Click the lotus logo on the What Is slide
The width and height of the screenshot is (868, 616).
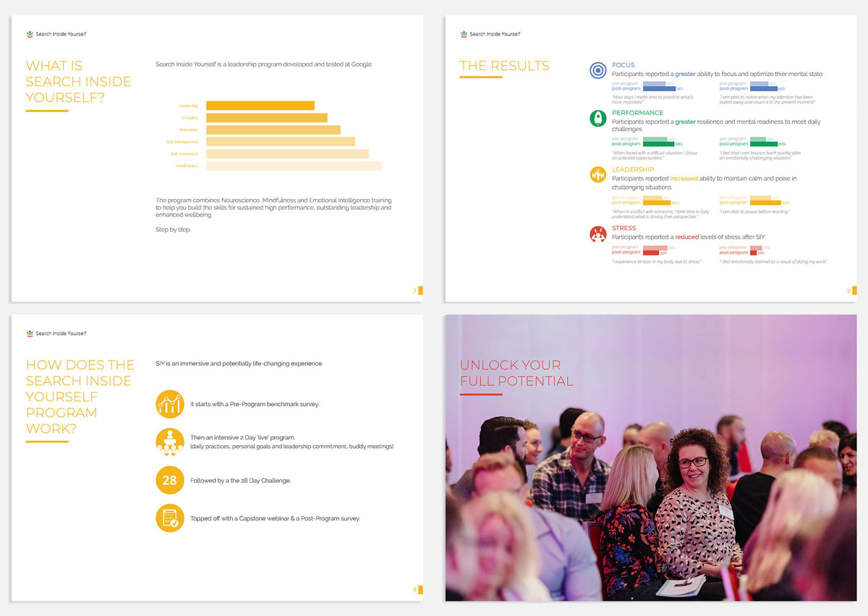(x=30, y=34)
